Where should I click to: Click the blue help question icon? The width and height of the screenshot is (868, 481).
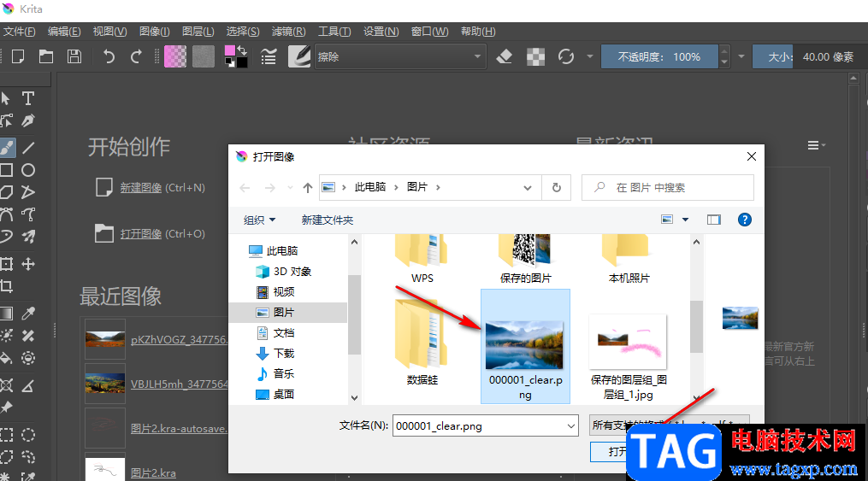[745, 220]
